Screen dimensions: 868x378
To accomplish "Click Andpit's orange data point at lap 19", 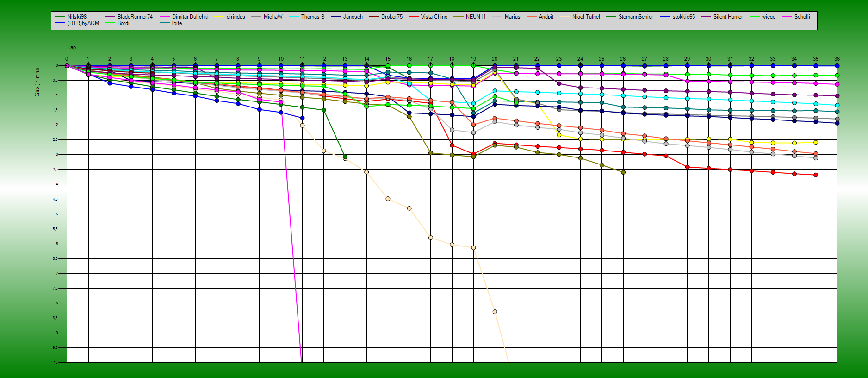I will [x=473, y=125].
